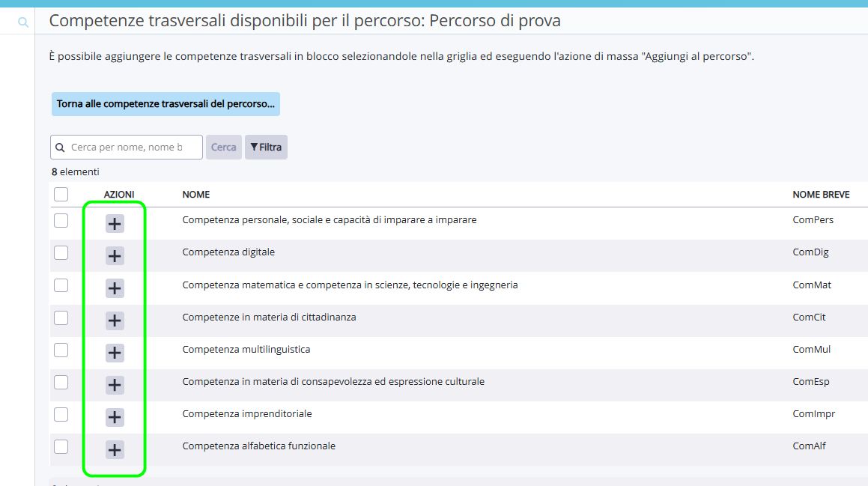
Task: Go back via Torna alle competenze trasversali button
Action: click(x=166, y=104)
